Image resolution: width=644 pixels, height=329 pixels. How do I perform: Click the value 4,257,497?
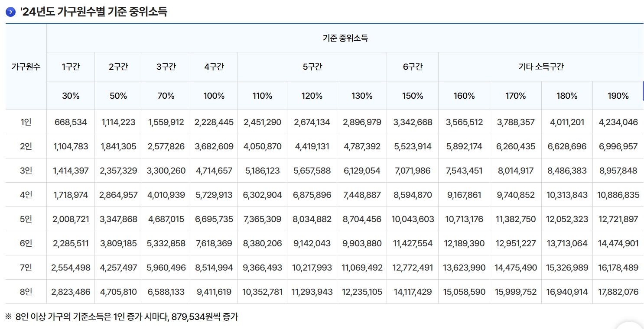tap(118, 268)
